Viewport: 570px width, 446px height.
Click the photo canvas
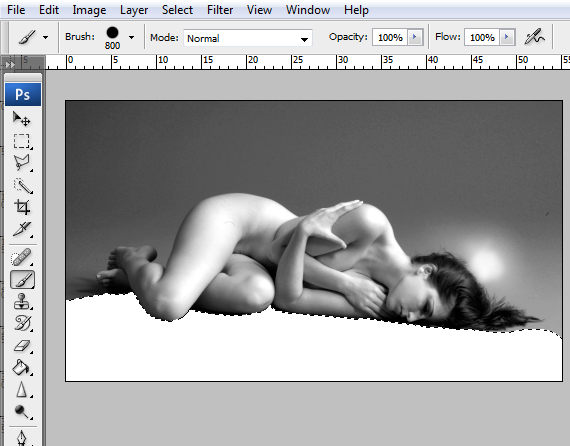[314, 241]
